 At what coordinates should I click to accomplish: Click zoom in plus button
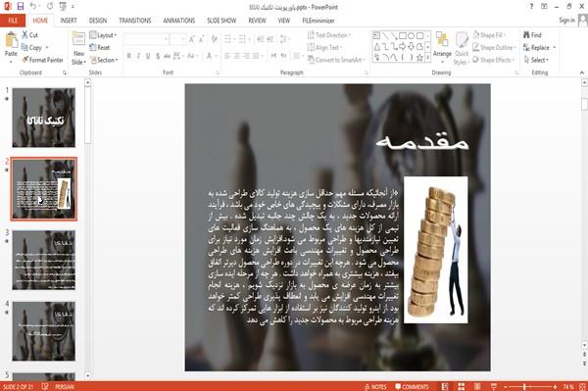[x=555, y=386]
